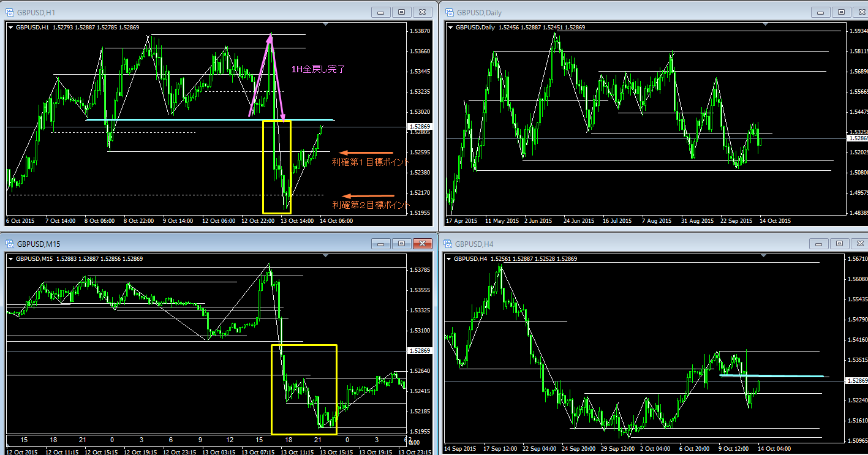Click the GBPUSD,H1 window chart icon

coord(10,12)
